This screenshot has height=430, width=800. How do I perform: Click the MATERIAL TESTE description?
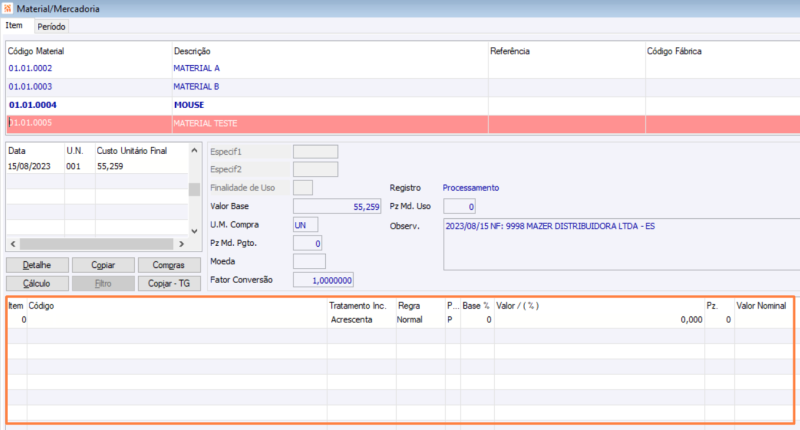coord(205,123)
